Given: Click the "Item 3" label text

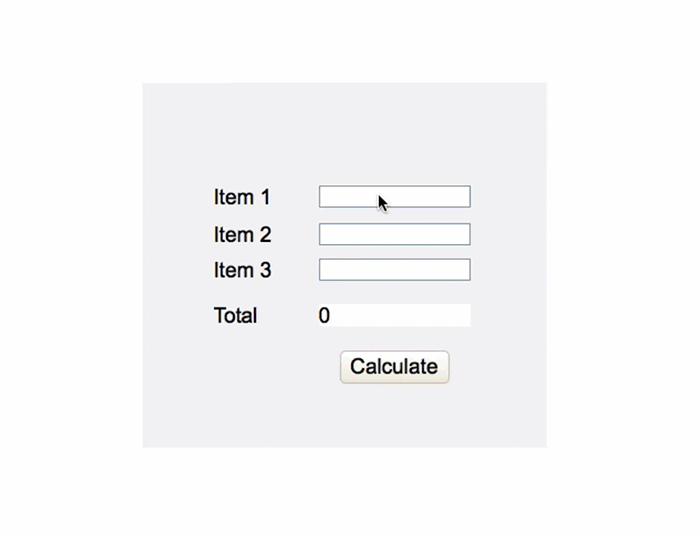Looking at the screenshot, I should point(242,270).
